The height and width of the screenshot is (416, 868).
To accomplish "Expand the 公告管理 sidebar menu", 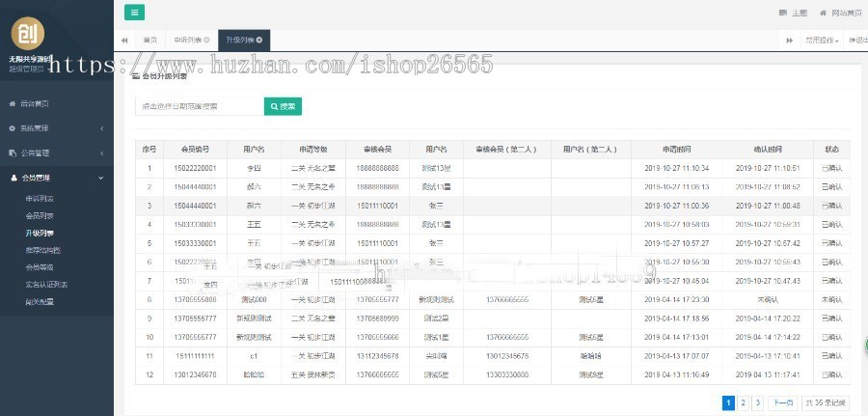I will [56, 153].
